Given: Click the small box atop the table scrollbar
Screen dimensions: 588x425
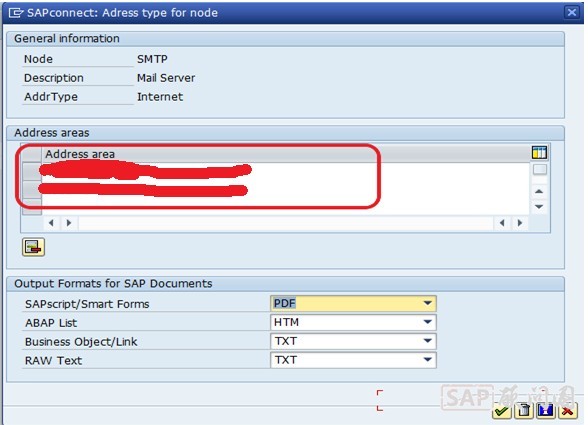Looking at the screenshot, I should (x=540, y=170).
